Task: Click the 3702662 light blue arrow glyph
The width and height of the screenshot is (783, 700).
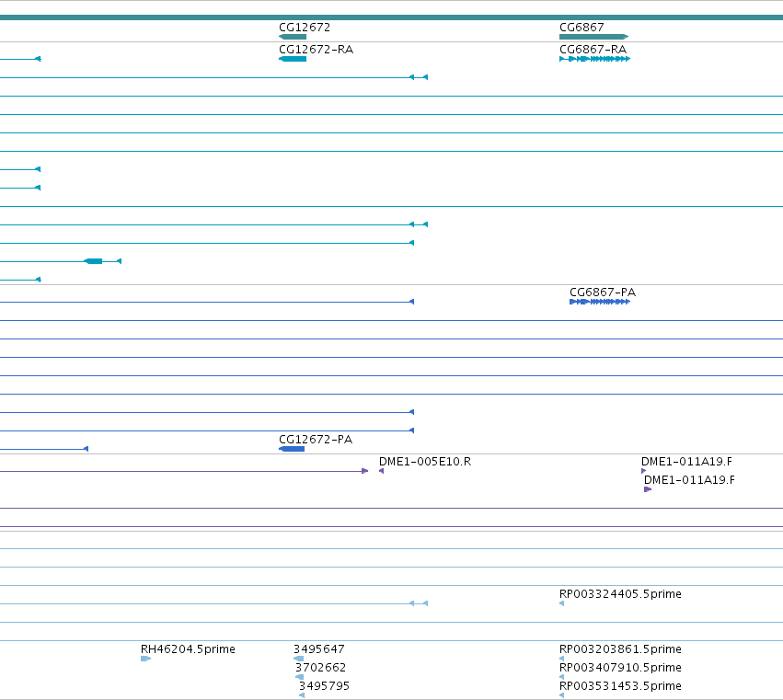Action: (x=300, y=677)
